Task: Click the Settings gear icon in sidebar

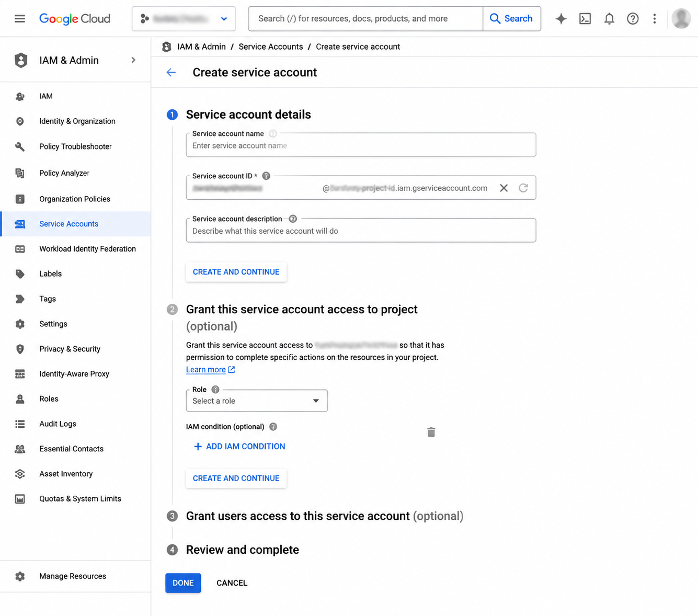Action: pos(20,324)
